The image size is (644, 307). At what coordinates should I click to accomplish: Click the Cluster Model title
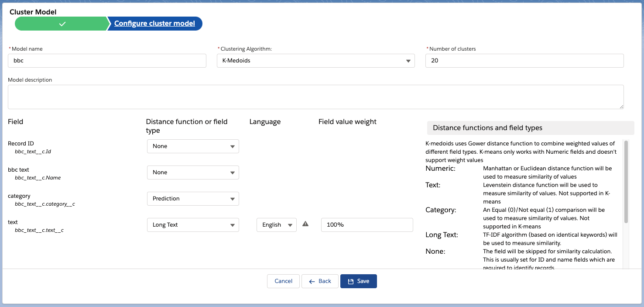(33, 12)
